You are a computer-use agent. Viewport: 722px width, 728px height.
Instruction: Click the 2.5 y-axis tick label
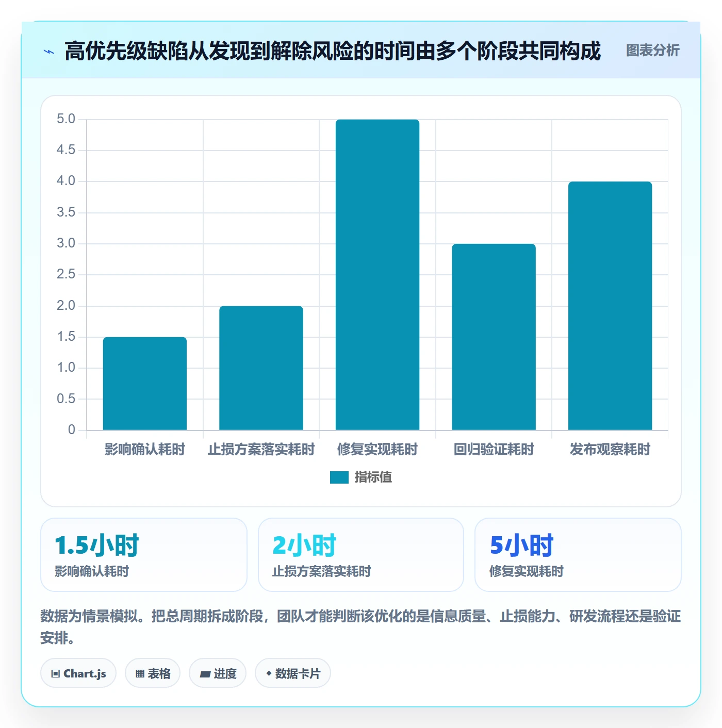66,274
